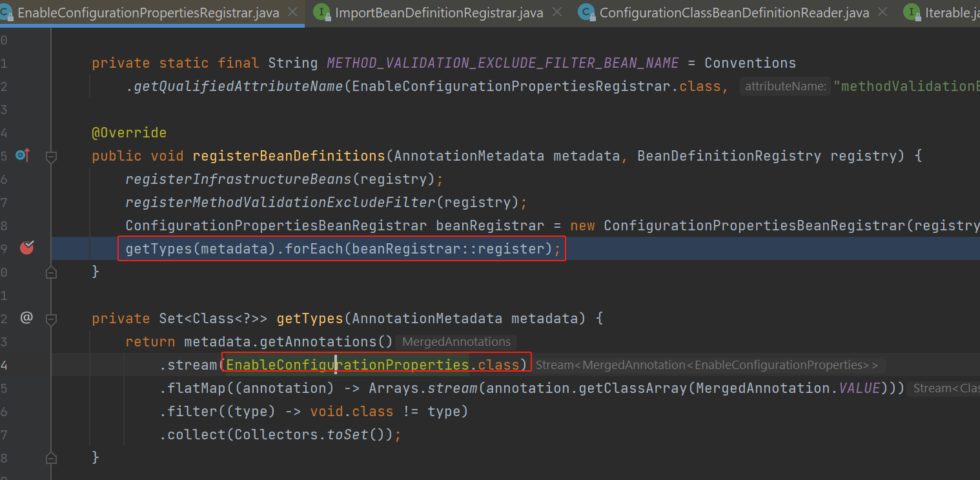Open the ImportBeanDefinitionRegistrar.java tab
The width and height of the screenshot is (980, 480).
[439, 13]
